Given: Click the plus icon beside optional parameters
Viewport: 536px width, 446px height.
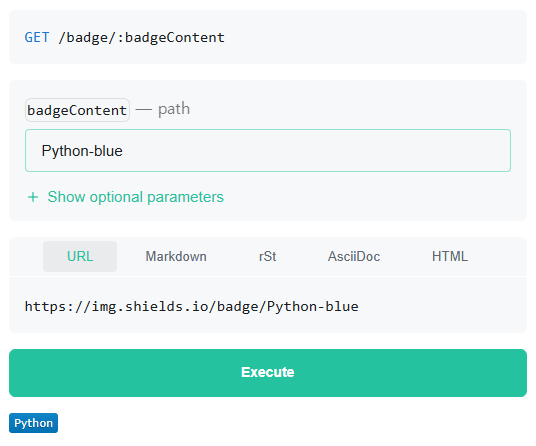Looking at the screenshot, I should coord(33,197).
